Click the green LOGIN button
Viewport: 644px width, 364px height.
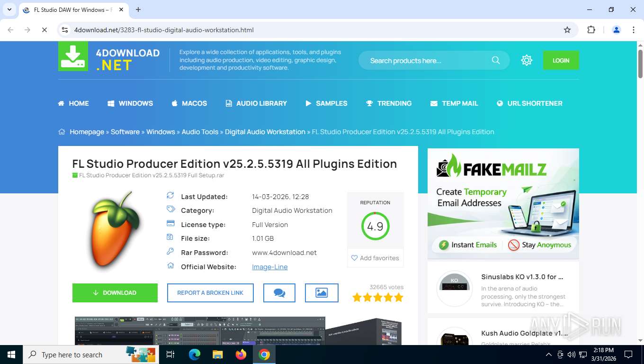561,60
